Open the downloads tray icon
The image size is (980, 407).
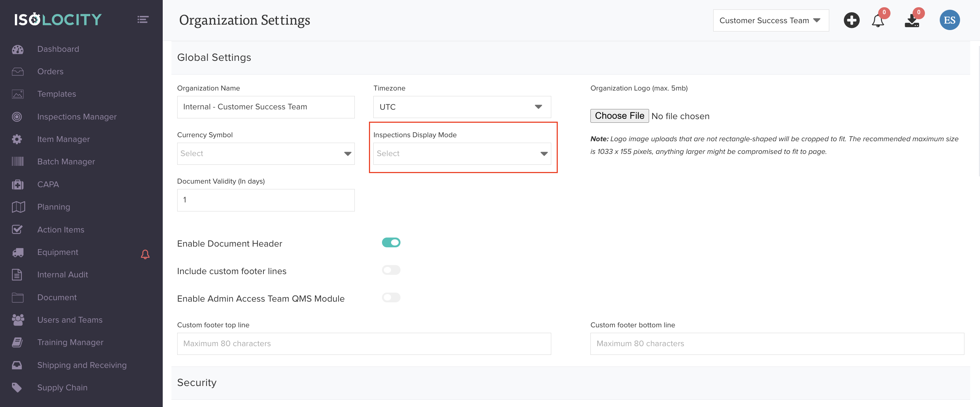[912, 21]
